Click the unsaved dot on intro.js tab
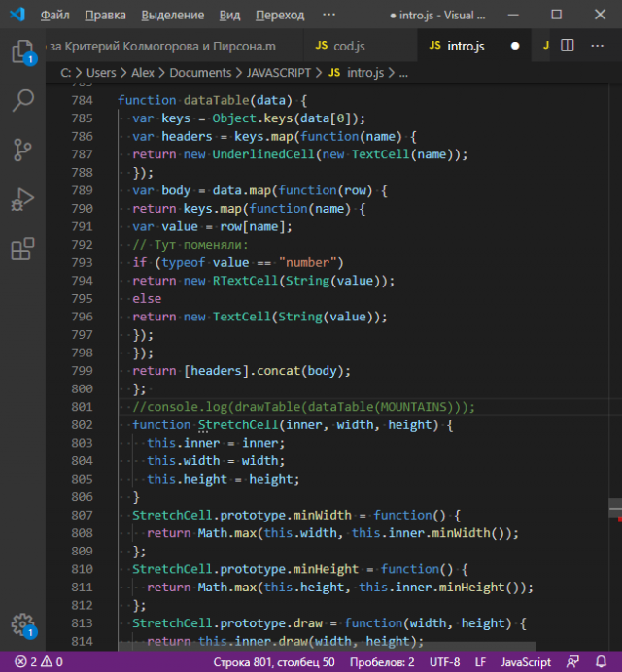 coord(514,46)
